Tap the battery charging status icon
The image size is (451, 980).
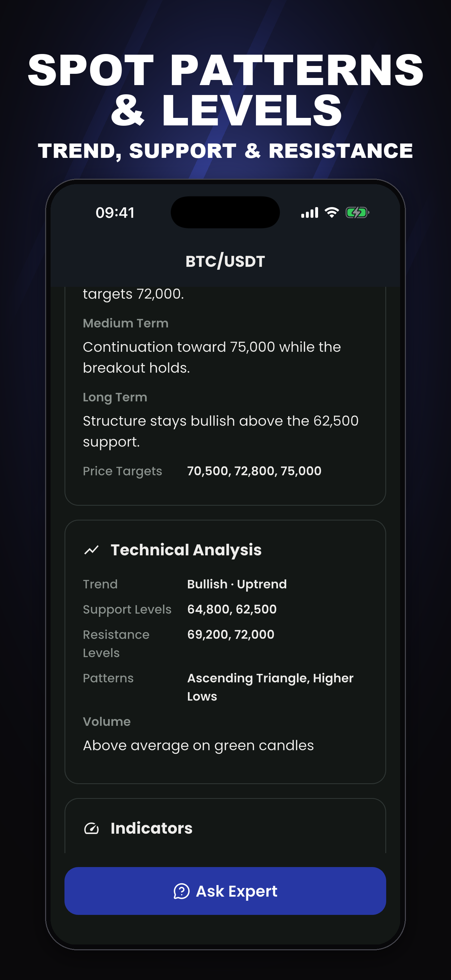357,213
